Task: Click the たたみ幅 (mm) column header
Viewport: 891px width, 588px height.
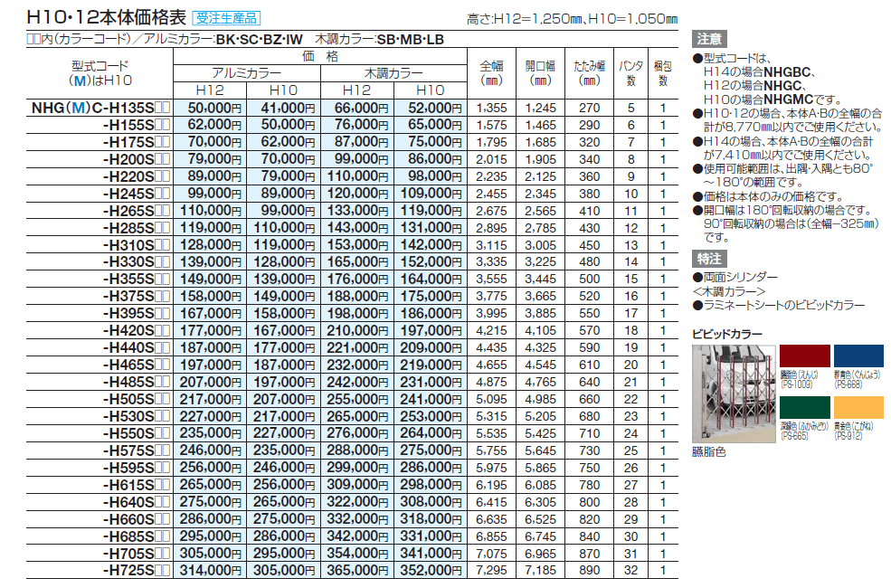Action: (590, 73)
